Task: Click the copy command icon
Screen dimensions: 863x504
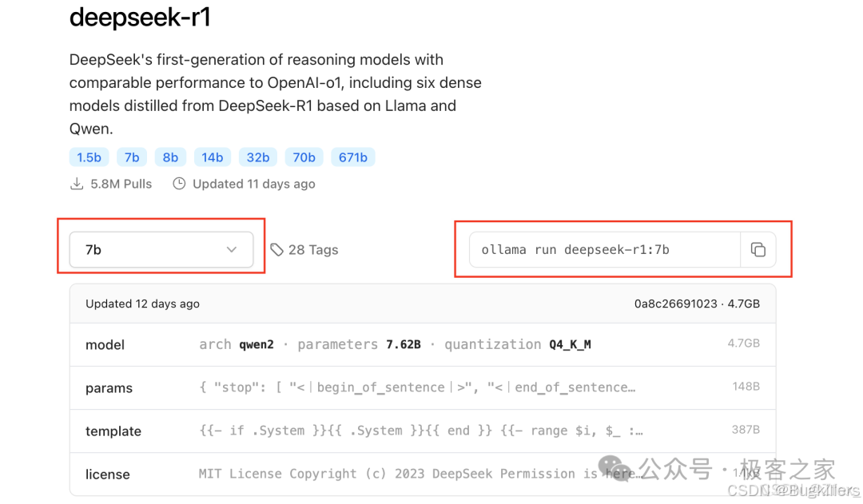Action: point(758,250)
